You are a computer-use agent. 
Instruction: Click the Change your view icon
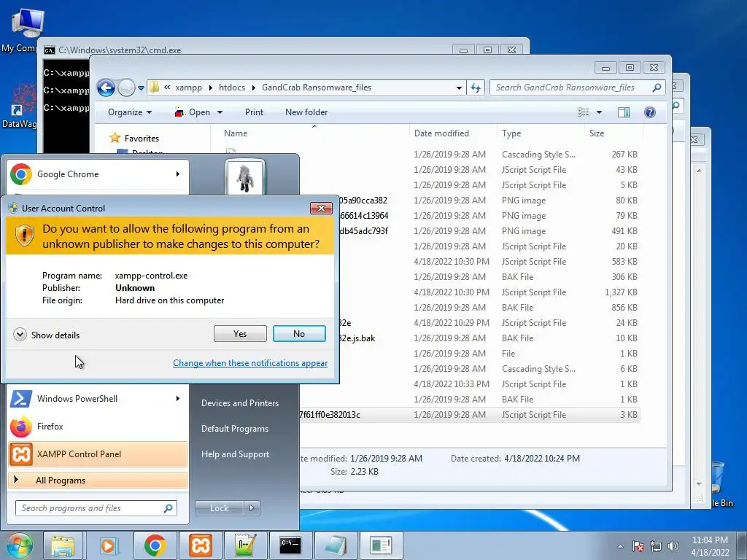point(584,112)
